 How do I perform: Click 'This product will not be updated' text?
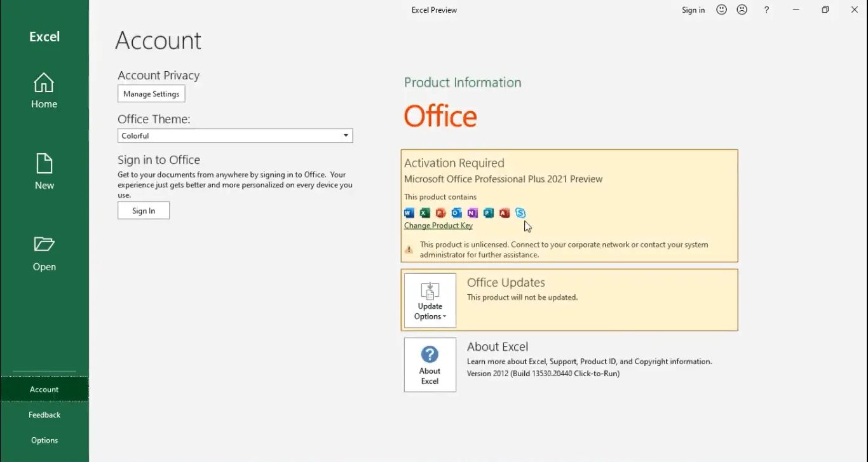522,297
